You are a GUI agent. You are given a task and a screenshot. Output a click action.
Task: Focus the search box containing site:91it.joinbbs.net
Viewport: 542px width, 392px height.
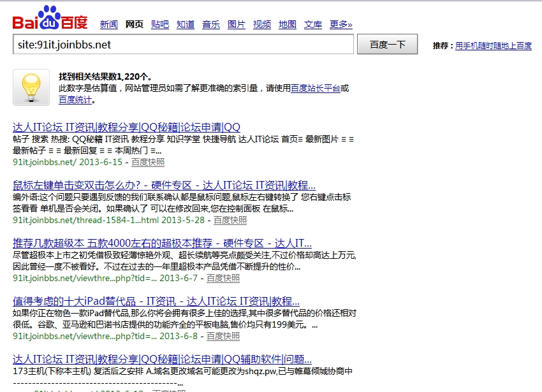pos(183,44)
